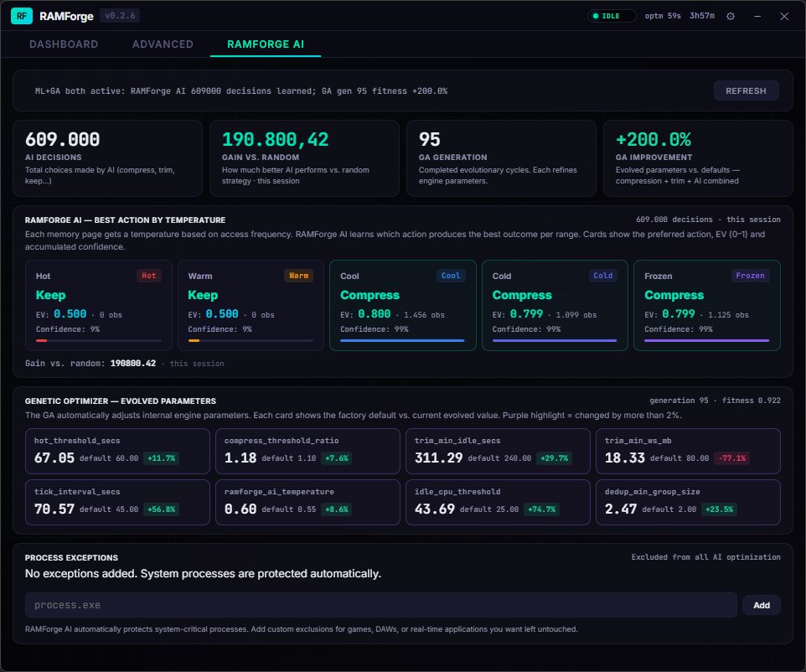The image size is (806, 672).
Task: Click the +23.5% change badge
Action: [x=719, y=509]
